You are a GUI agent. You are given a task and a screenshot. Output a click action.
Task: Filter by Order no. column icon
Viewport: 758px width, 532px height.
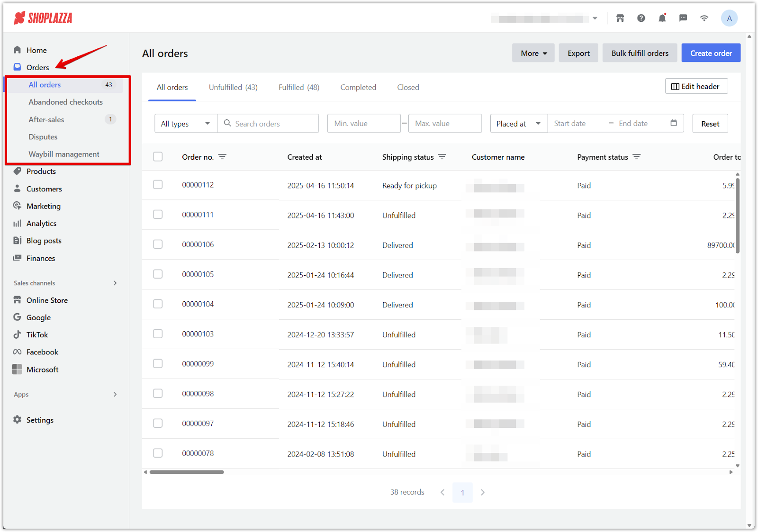point(222,157)
